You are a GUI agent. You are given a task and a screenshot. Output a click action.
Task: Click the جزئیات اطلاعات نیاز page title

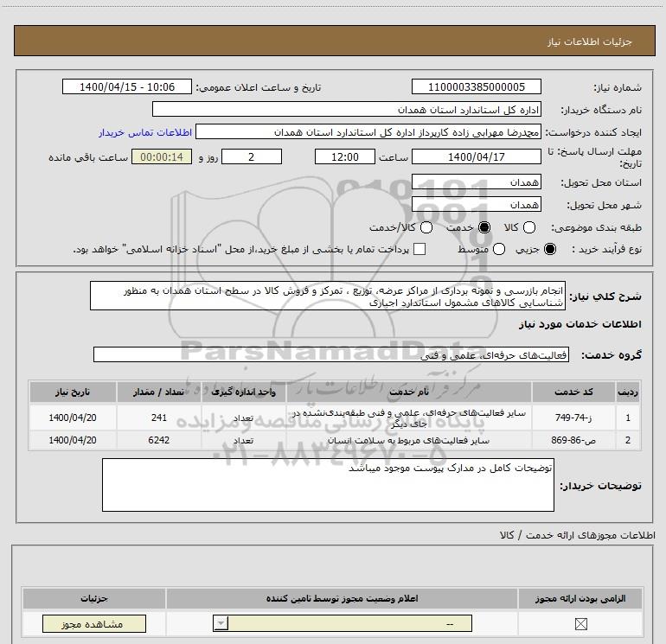point(590,41)
